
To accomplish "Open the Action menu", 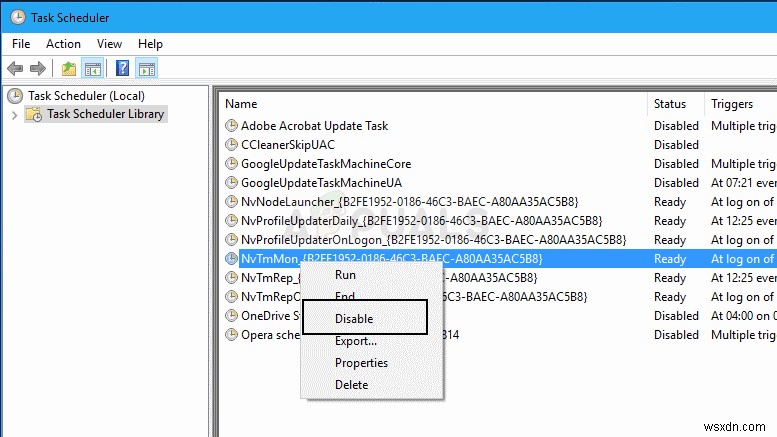I will coord(63,44).
